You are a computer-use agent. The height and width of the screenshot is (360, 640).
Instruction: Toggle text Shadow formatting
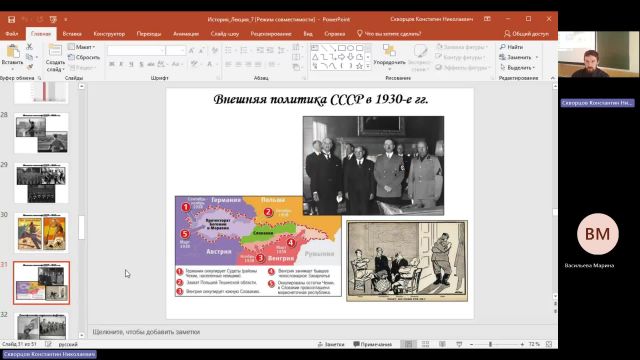(x=141, y=64)
